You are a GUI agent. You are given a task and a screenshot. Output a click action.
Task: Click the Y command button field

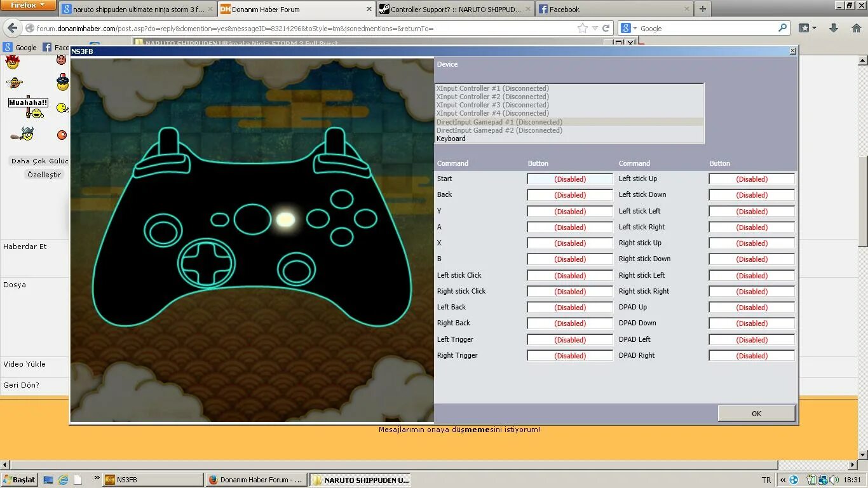[570, 212]
